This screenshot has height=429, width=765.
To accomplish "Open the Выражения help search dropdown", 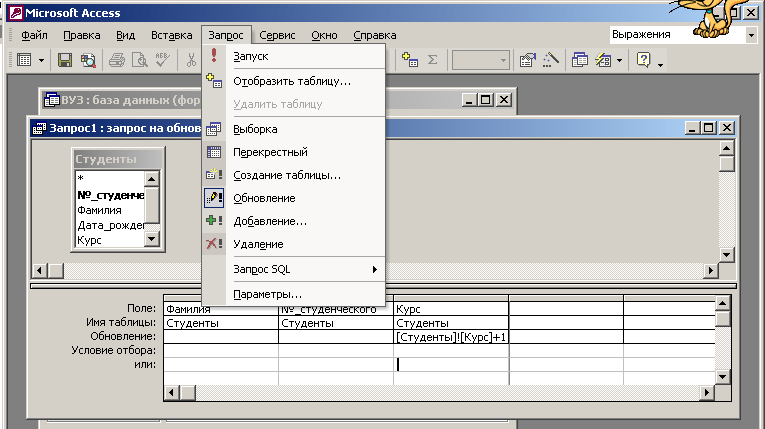I will point(751,35).
